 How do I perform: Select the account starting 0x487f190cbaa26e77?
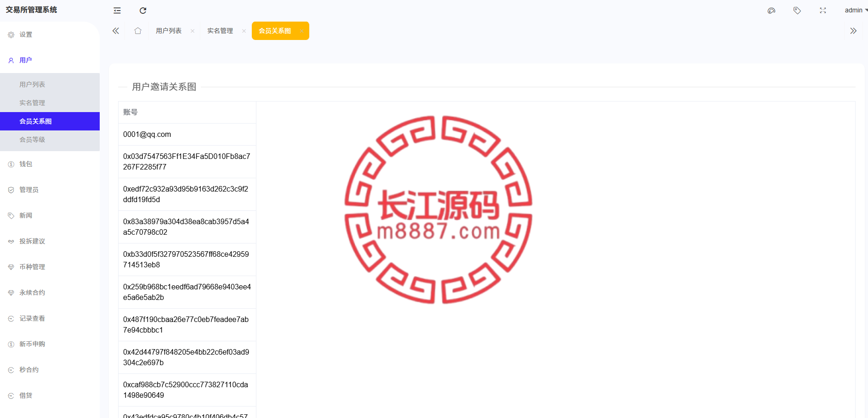click(x=187, y=325)
